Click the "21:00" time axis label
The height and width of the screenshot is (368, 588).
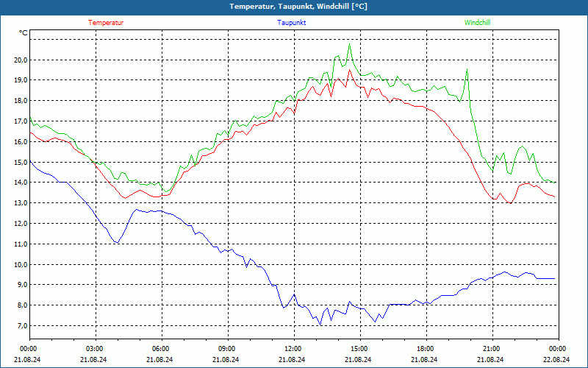click(492, 349)
